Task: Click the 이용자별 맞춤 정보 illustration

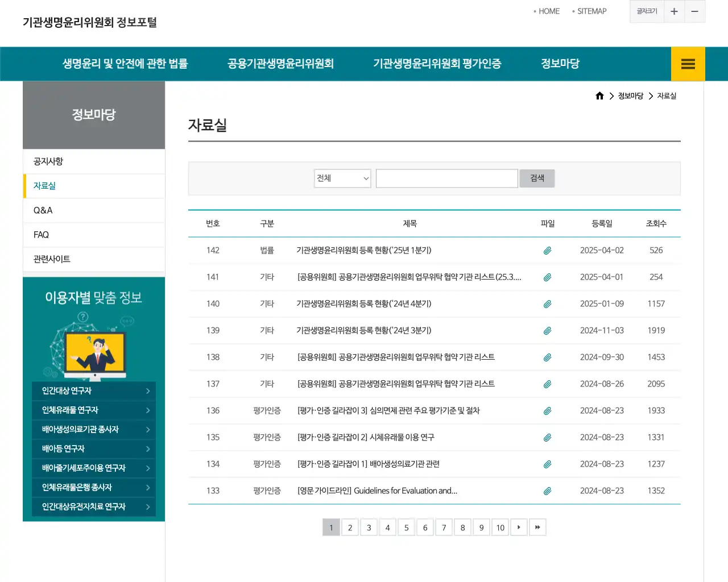Action: point(91,346)
